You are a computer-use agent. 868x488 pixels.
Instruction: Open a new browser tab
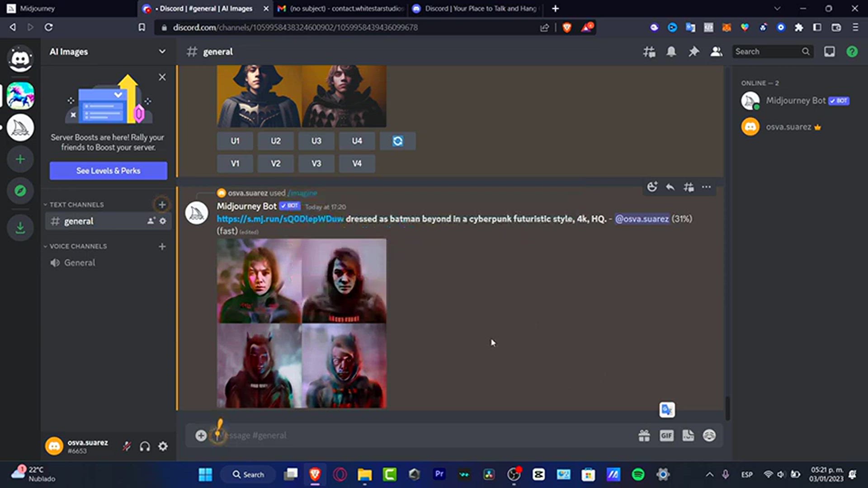pos(555,9)
